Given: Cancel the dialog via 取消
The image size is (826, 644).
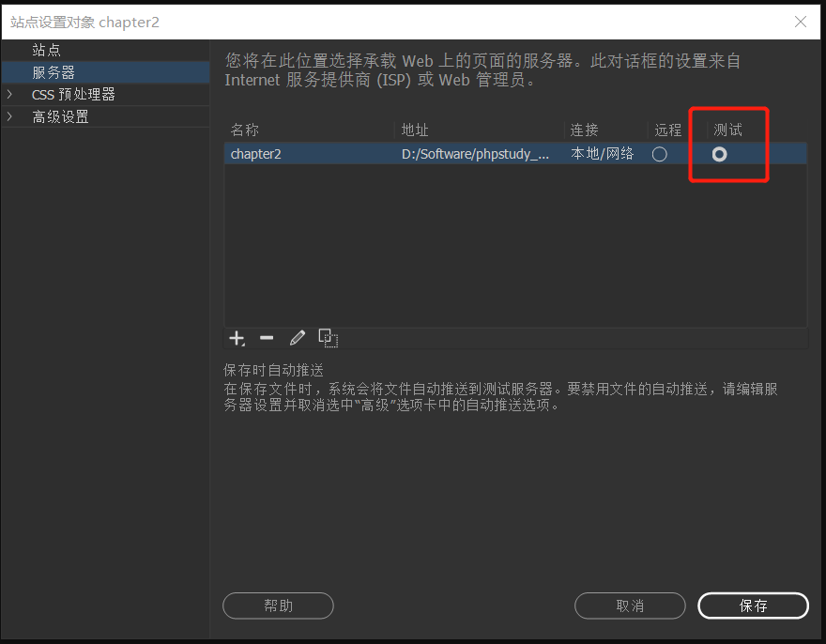Looking at the screenshot, I should 630,606.
